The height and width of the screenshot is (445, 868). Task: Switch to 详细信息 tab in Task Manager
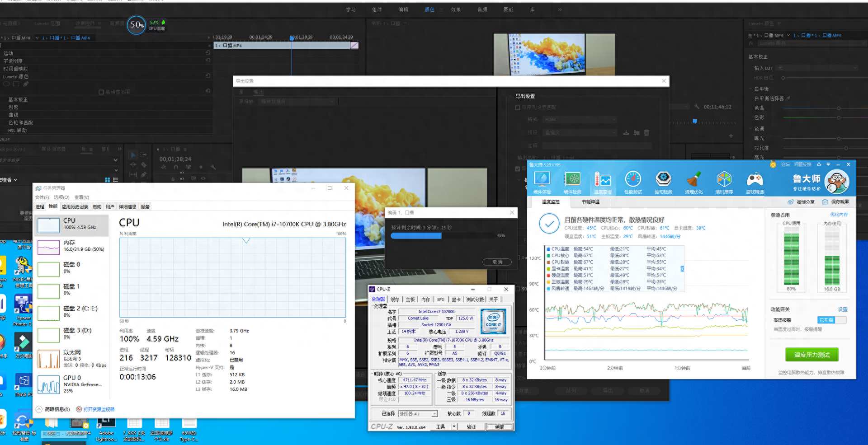[127, 207]
